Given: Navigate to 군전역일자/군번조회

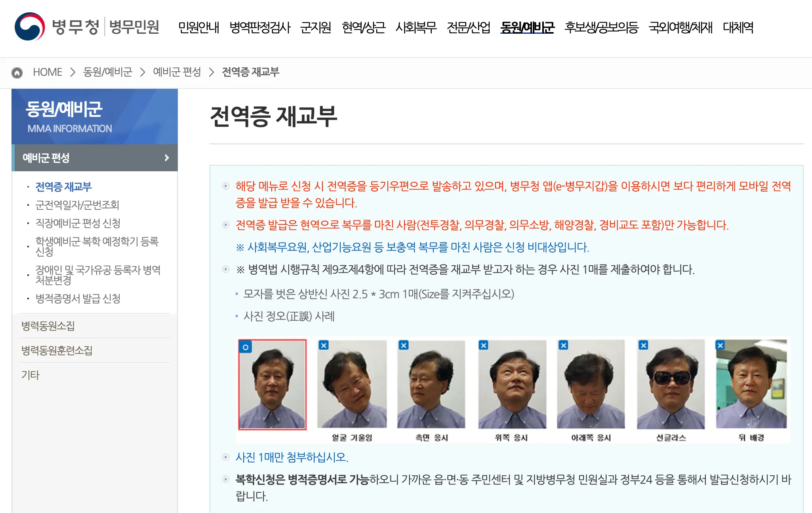Looking at the screenshot, I should [x=78, y=205].
